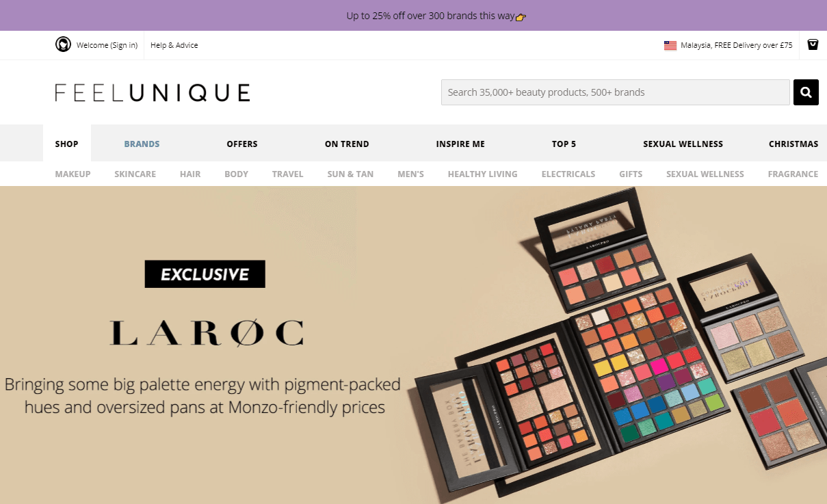Click the search magnifier button
The height and width of the screenshot is (504, 827).
pyautogui.click(x=806, y=92)
